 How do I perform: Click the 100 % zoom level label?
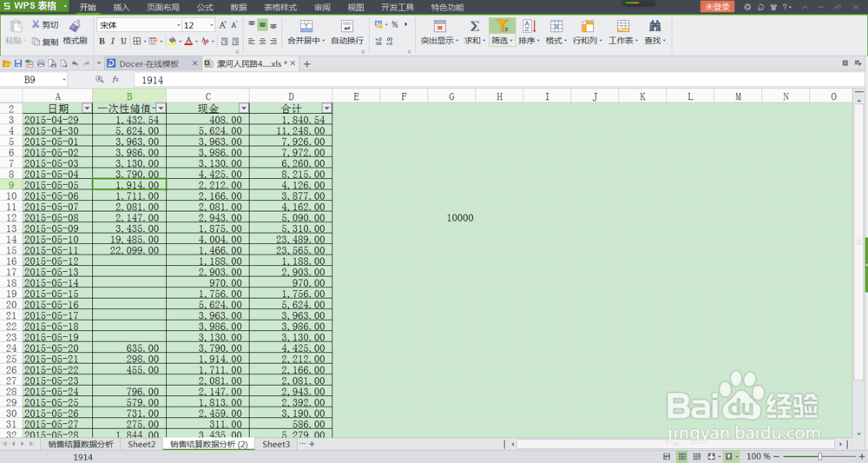click(x=758, y=456)
